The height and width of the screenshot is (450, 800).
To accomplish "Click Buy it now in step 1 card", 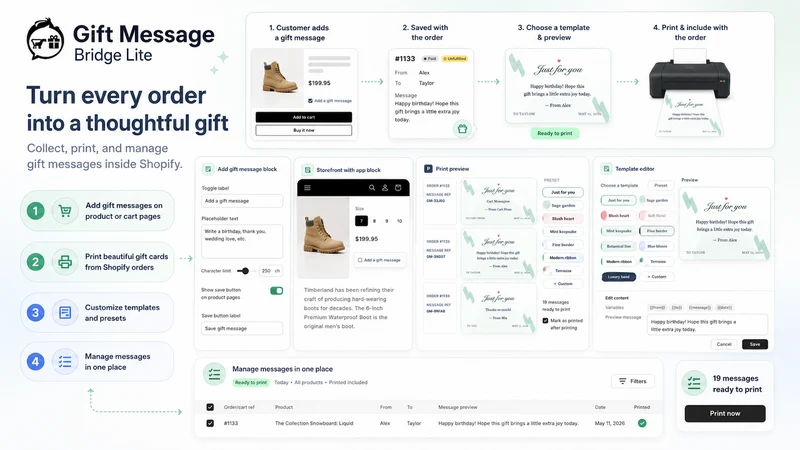I will (x=304, y=131).
